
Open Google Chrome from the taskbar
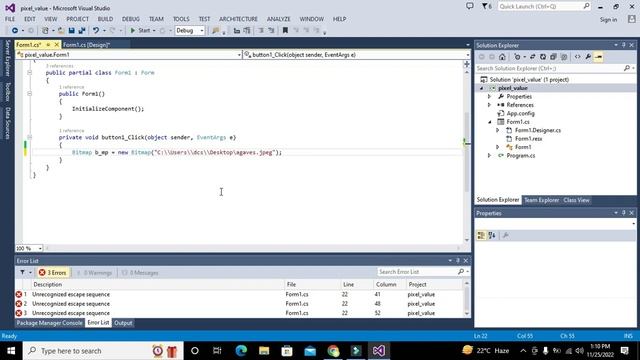coord(333,351)
